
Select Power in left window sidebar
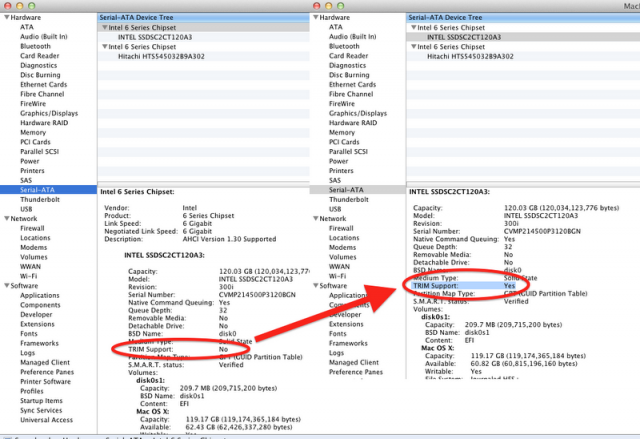(30, 161)
